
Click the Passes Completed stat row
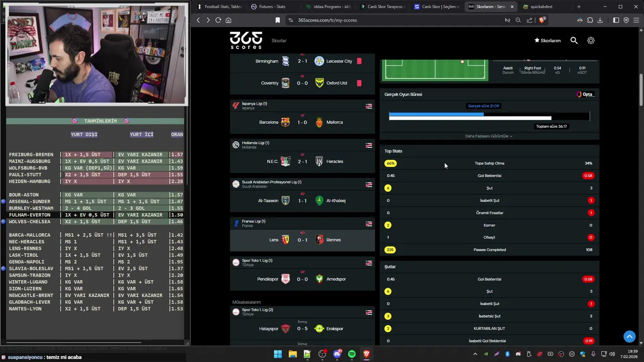[x=490, y=250]
